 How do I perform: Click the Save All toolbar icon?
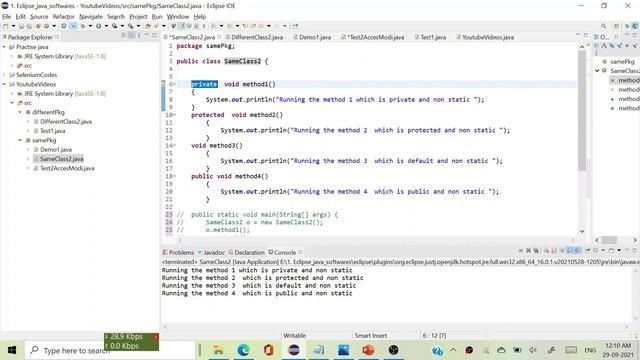click(x=29, y=26)
